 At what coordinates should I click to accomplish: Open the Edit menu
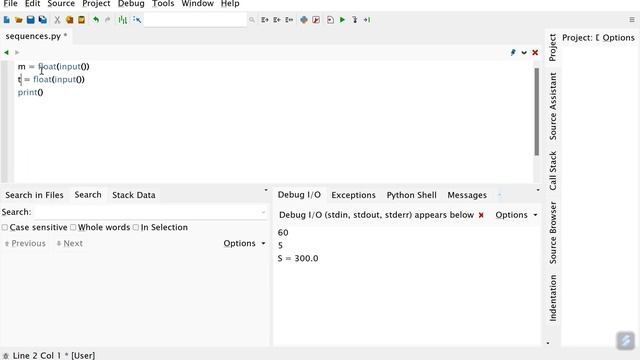tap(32, 4)
